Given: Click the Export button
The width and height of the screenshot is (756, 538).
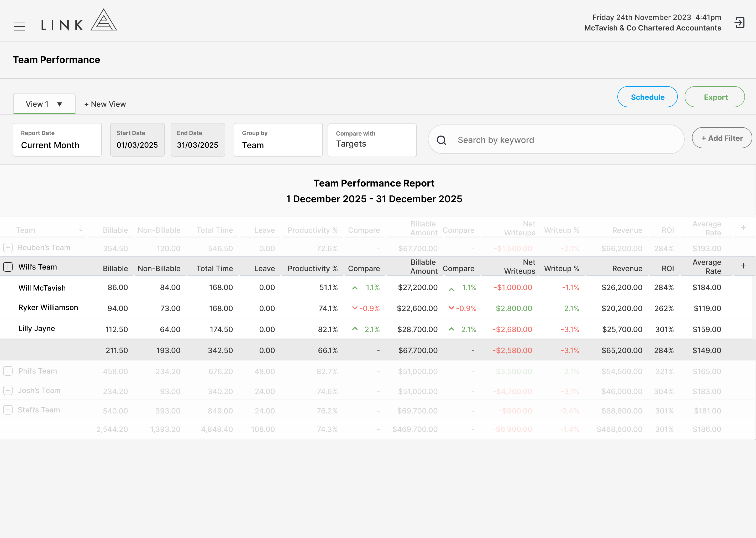Looking at the screenshot, I should (715, 97).
